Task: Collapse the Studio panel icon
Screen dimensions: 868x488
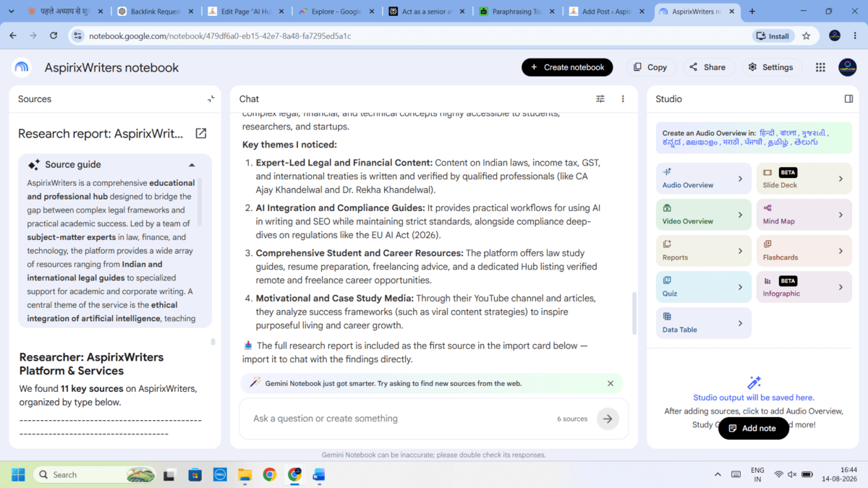Action: pos(849,99)
